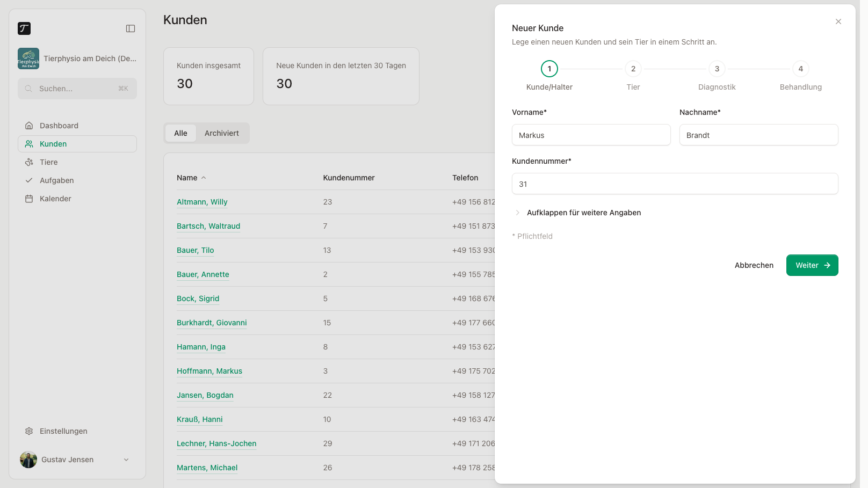The image size is (868, 488).
Task: Open the Gustav Jensen user menu chevron
Action: coord(126,460)
